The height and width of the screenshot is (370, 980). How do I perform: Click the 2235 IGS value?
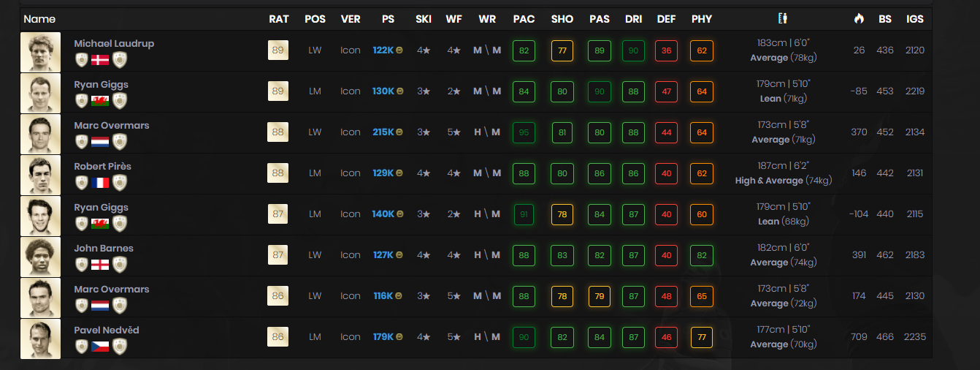pyautogui.click(x=914, y=337)
